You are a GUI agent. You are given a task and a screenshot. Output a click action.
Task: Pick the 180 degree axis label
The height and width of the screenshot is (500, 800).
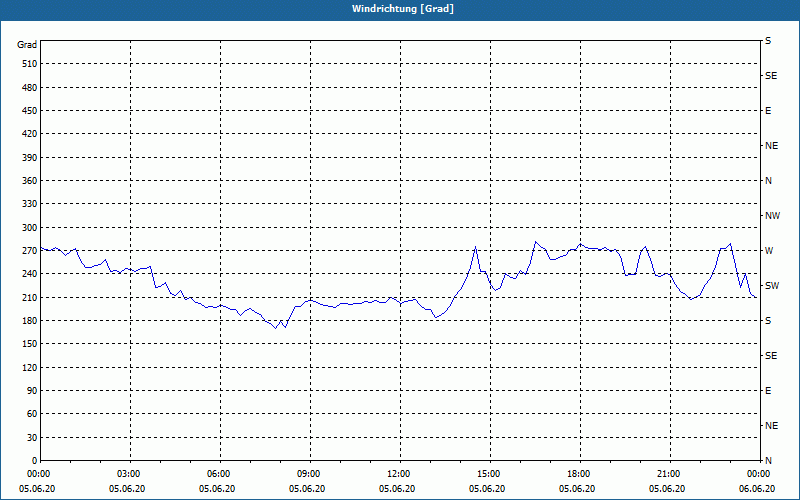[x=30, y=321]
